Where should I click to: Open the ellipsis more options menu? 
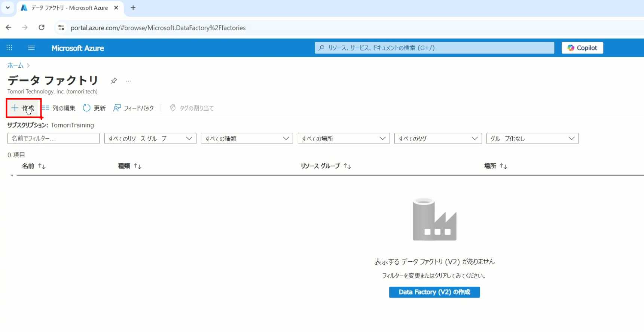[128, 81]
